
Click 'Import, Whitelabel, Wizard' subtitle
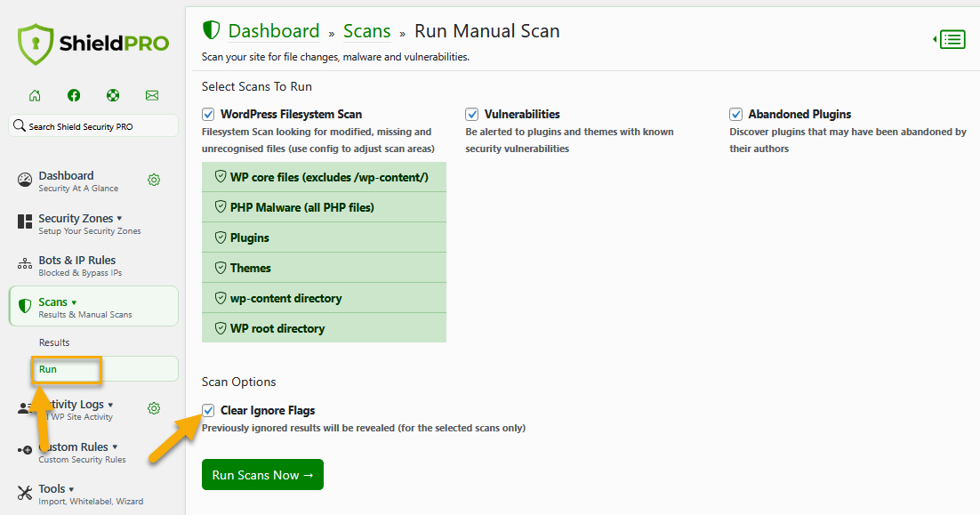click(x=91, y=502)
